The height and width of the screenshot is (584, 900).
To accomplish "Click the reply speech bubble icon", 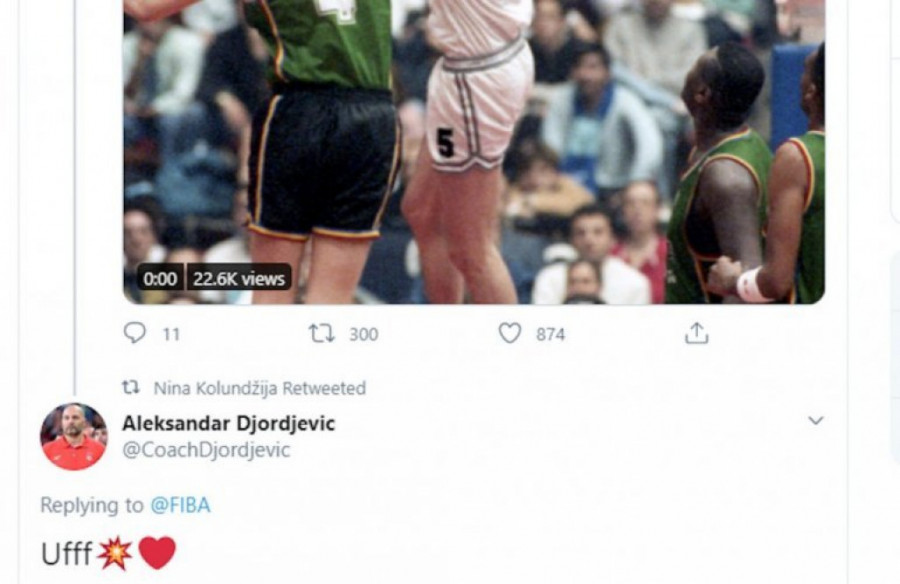I will click(135, 332).
